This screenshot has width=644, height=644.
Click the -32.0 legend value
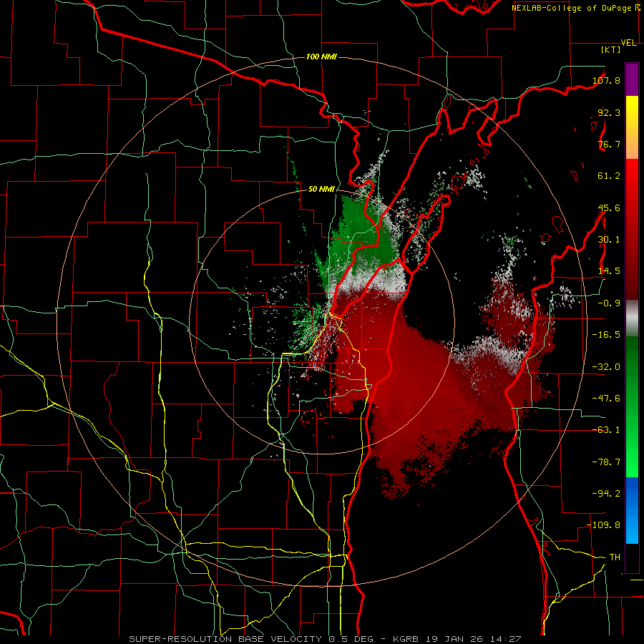pyautogui.click(x=606, y=367)
